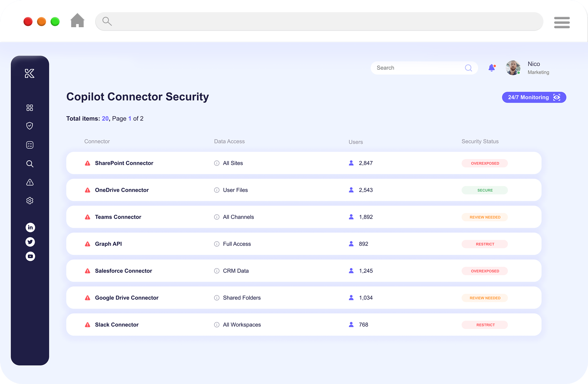Open the settings gear in sidebar
Viewport: 588px width, 384px height.
[x=30, y=201]
